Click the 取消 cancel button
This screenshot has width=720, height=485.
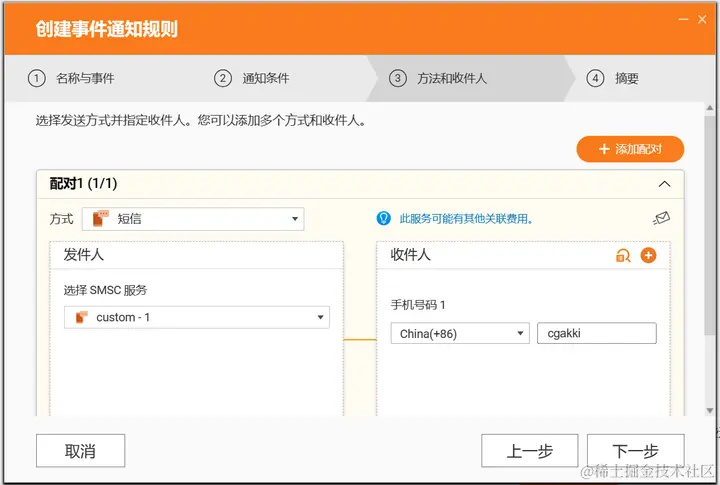tap(80, 451)
